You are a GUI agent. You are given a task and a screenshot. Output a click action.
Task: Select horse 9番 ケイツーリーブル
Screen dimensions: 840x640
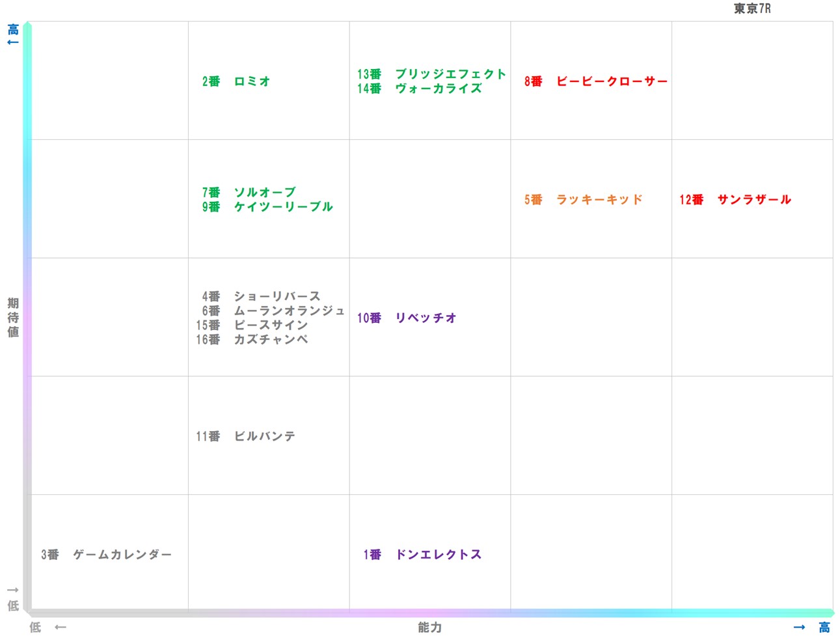[x=267, y=207]
